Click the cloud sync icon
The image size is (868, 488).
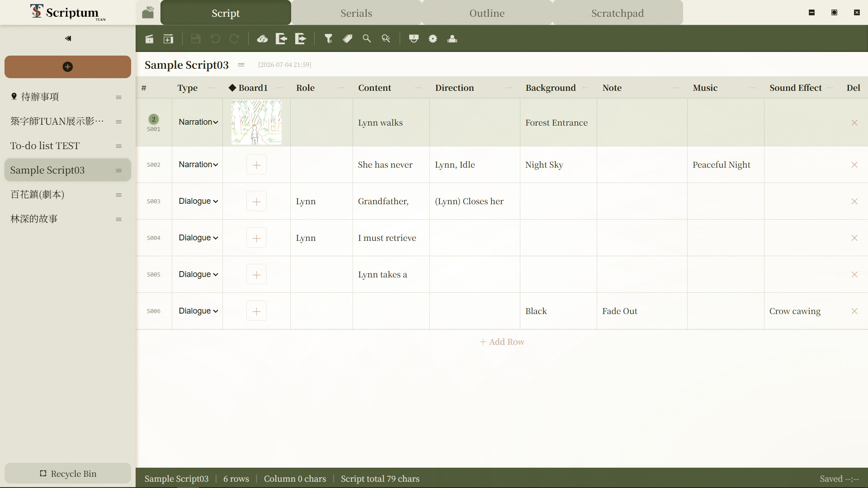tap(262, 39)
